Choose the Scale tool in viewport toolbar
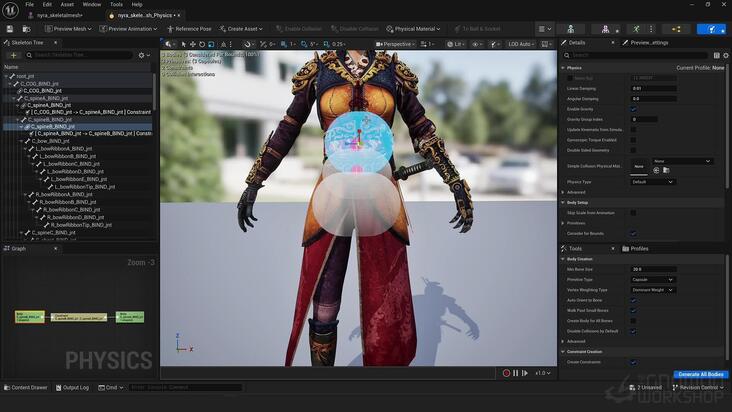The image size is (732, 412). 211,44
